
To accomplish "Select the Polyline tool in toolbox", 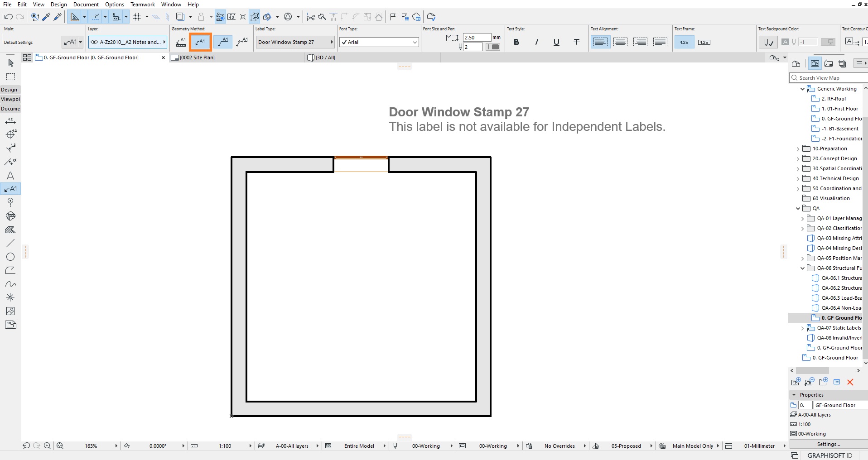I will 10,270.
